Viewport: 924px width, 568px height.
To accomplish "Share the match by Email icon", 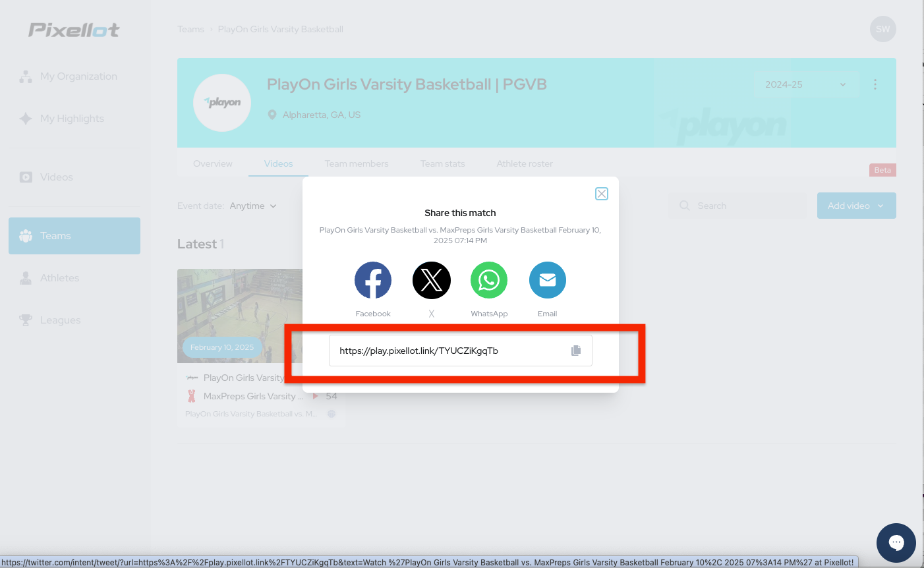I will (x=548, y=280).
